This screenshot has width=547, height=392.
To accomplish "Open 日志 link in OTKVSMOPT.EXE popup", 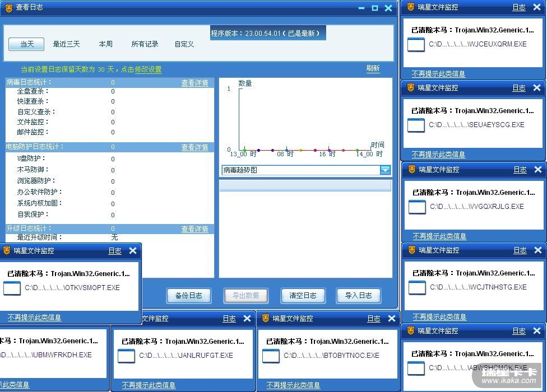I will click(x=115, y=251).
